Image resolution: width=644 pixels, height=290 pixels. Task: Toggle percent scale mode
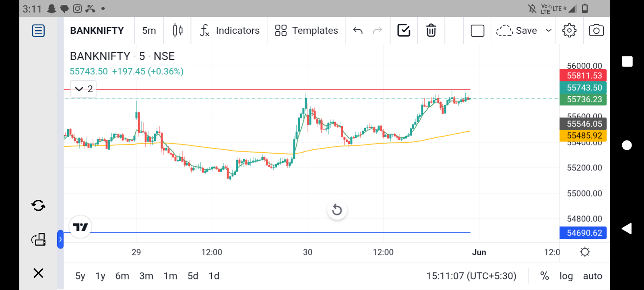pos(545,276)
